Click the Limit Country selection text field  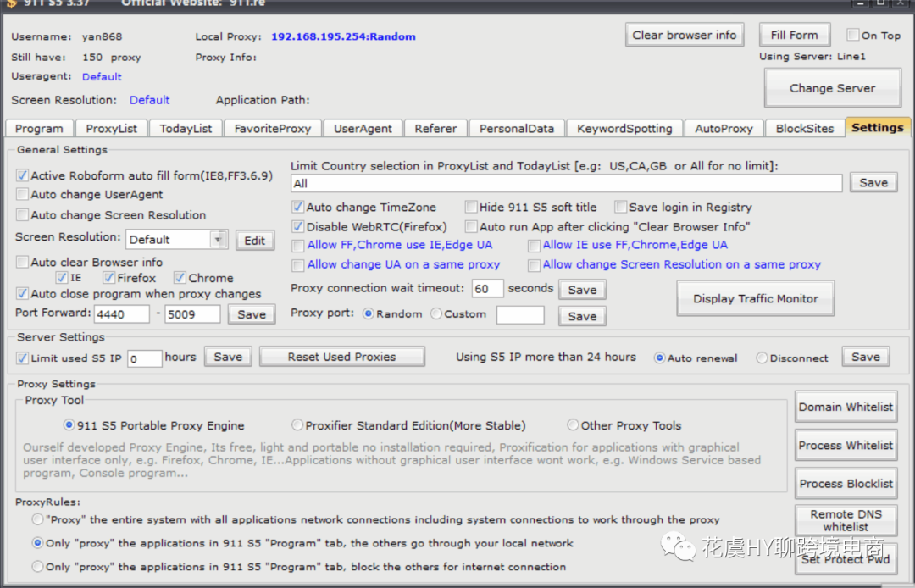(x=566, y=183)
